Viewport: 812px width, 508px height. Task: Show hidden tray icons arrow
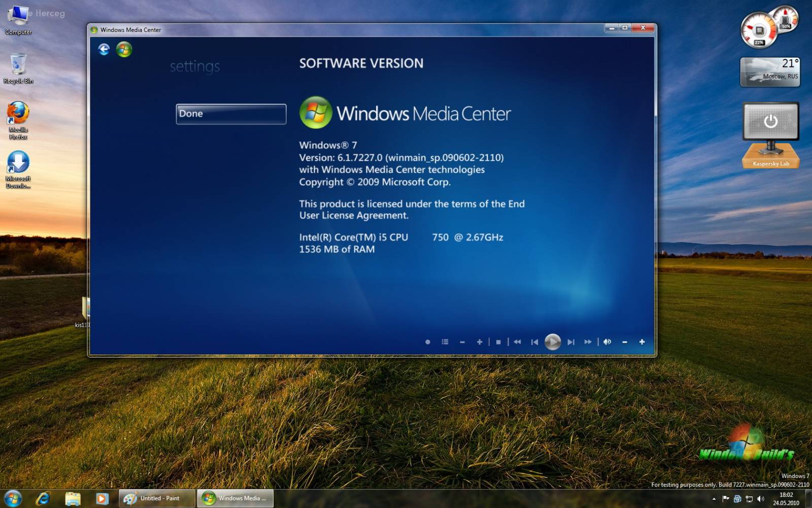(x=714, y=499)
